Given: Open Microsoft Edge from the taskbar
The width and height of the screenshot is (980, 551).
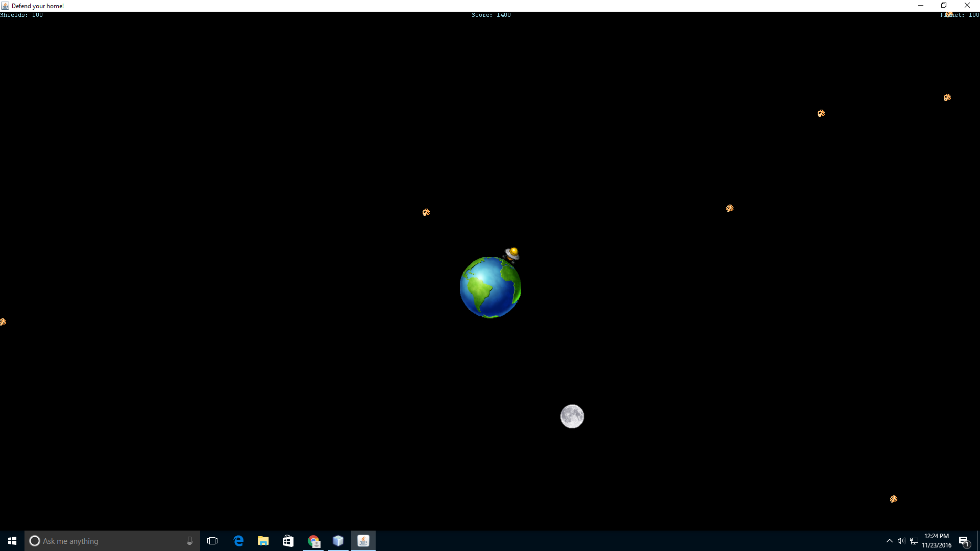Looking at the screenshot, I should 238,541.
